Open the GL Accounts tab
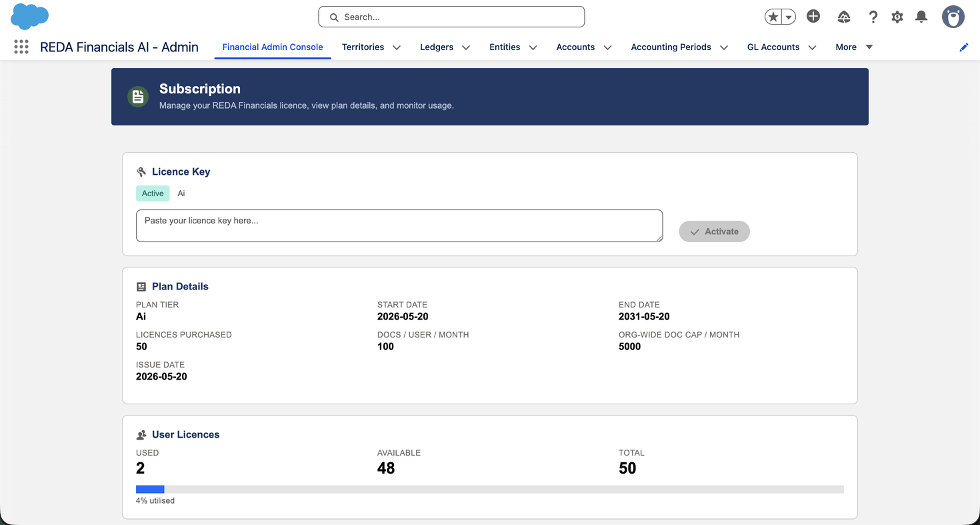The width and height of the screenshot is (980, 525). pos(773,47)
